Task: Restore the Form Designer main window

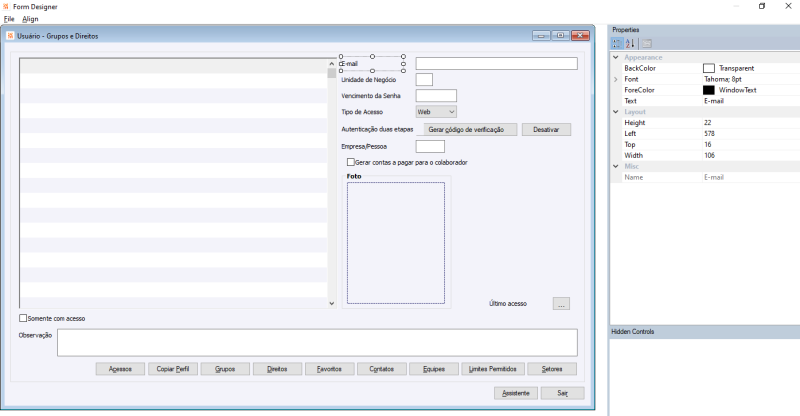Action: tap(762, 6)
